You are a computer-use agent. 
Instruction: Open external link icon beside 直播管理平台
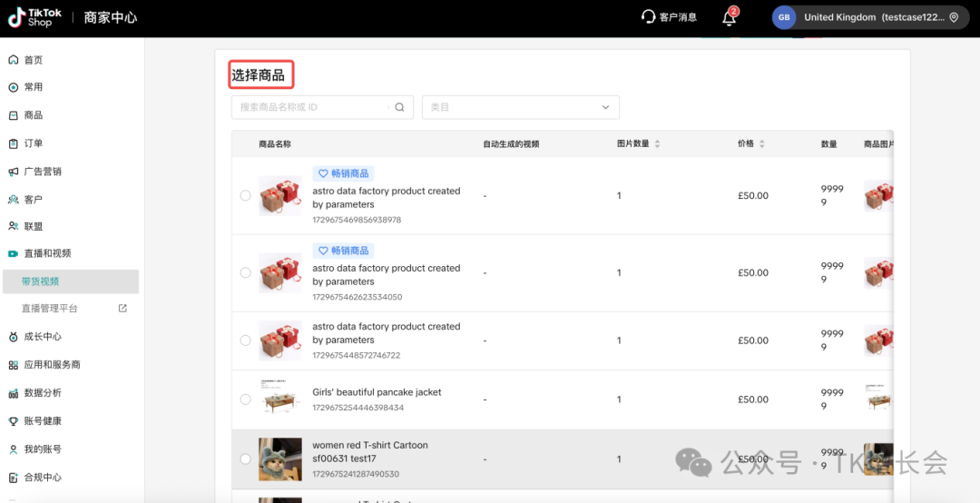tap(122, 309)
